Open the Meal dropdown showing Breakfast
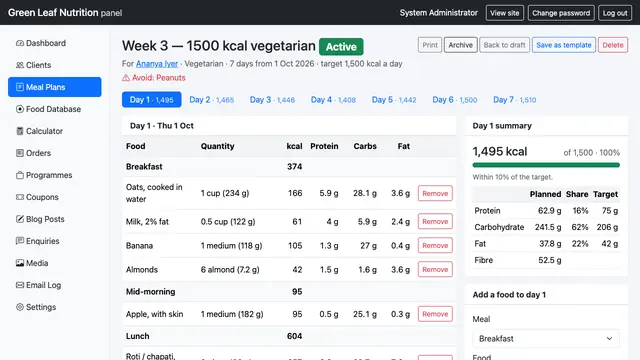 pyautogui.click(x=546, y=338)
